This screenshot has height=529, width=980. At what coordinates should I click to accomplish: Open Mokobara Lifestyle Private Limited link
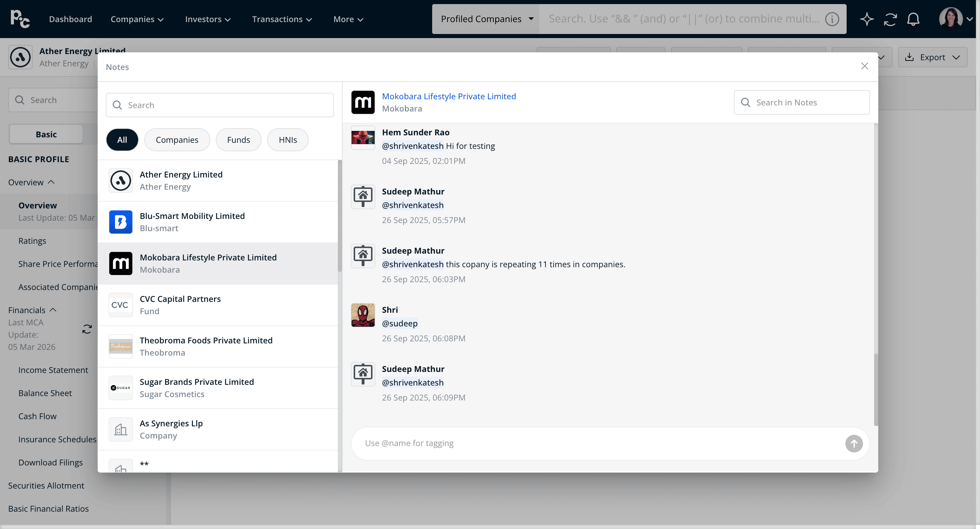click(449, 96)
